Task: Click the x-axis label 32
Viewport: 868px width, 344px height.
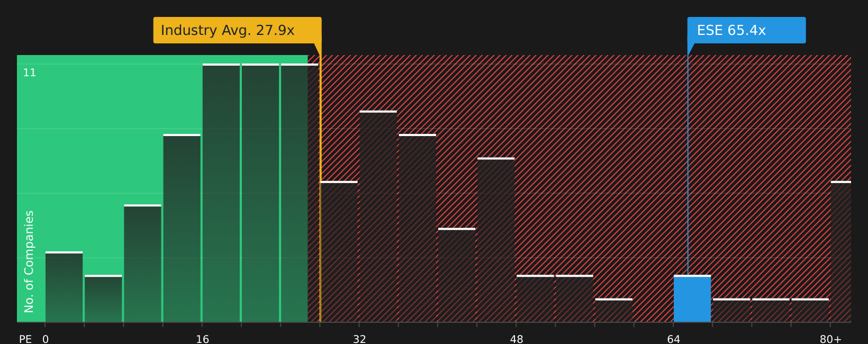Action: 359,339
